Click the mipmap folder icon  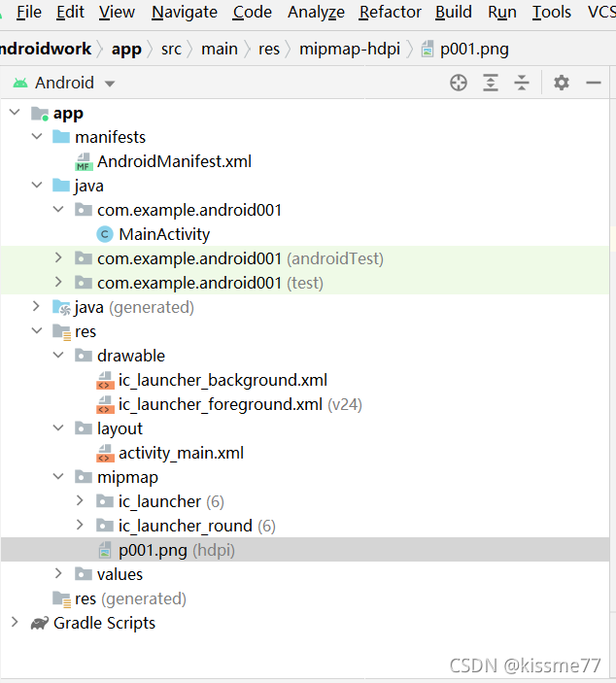pos(84,477)
